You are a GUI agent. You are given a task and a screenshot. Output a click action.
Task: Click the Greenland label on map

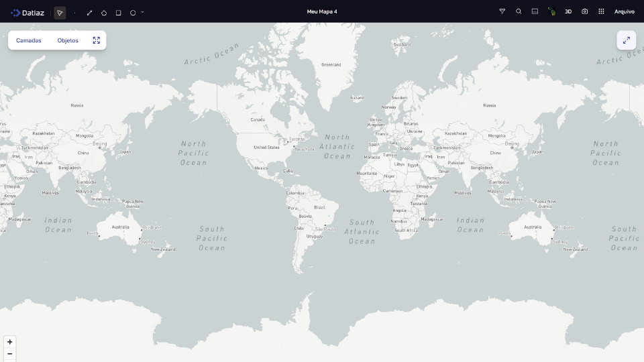(331, 64)
